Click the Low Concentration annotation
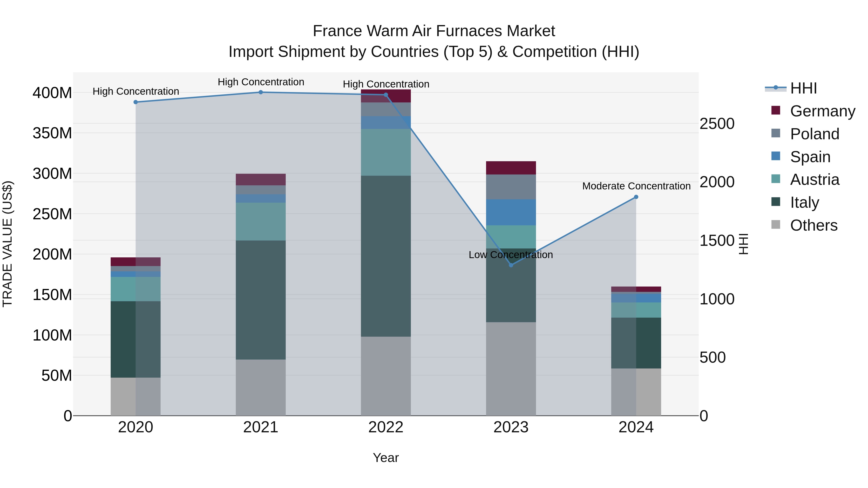This screenshot has height=488, width=868. (511, 255)
